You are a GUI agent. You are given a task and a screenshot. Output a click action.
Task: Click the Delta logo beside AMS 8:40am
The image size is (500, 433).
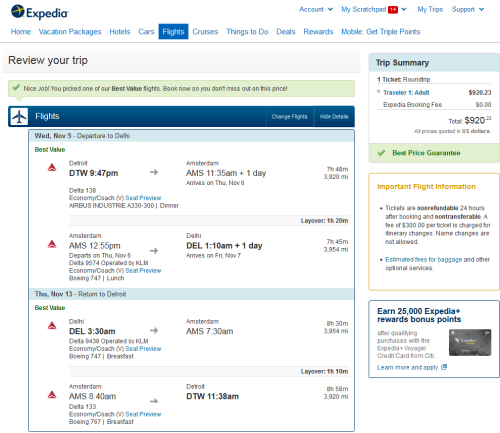[52, 395]
